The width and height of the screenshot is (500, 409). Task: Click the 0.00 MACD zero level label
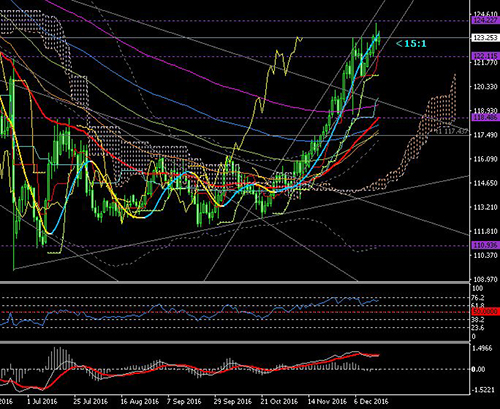[478, 369]
